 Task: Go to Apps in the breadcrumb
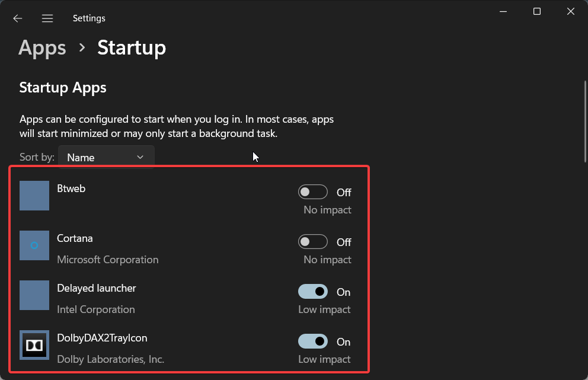pyautogui.click(x=42, y=48)
